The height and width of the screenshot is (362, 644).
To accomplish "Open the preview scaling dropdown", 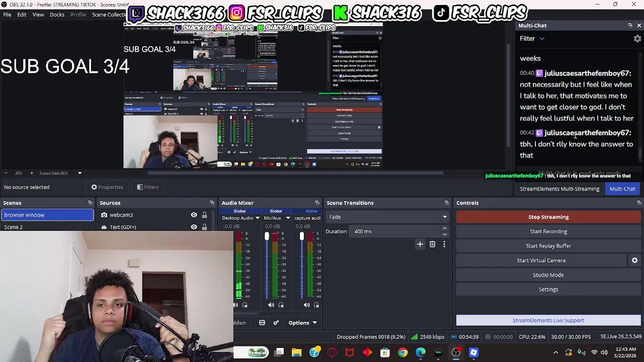I will 79,173.
